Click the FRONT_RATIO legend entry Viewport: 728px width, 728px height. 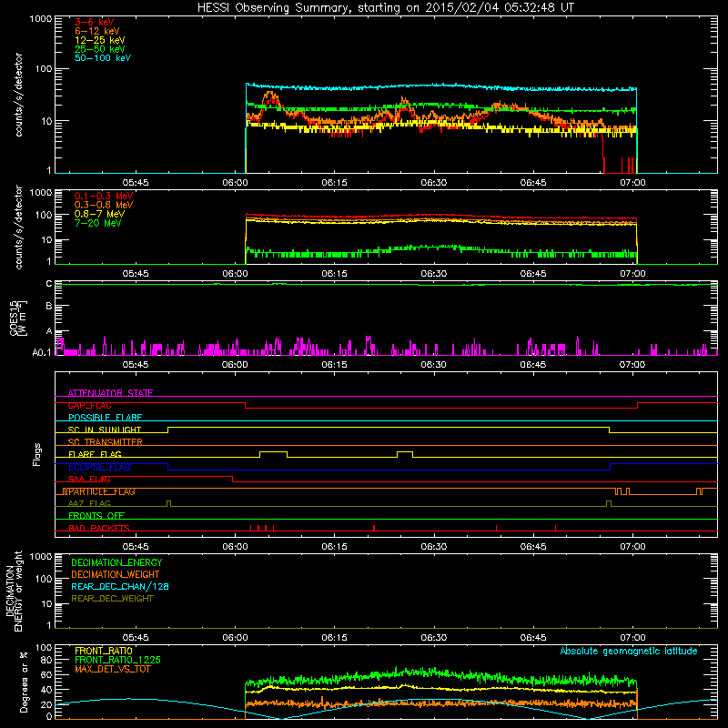coord(104,651)
